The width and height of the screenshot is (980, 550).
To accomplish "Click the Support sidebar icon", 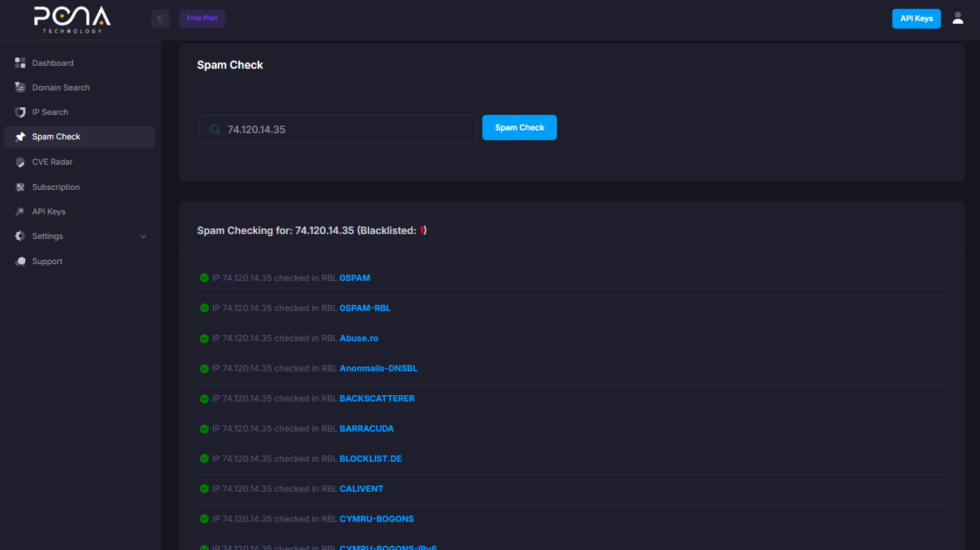I will 20,261.
